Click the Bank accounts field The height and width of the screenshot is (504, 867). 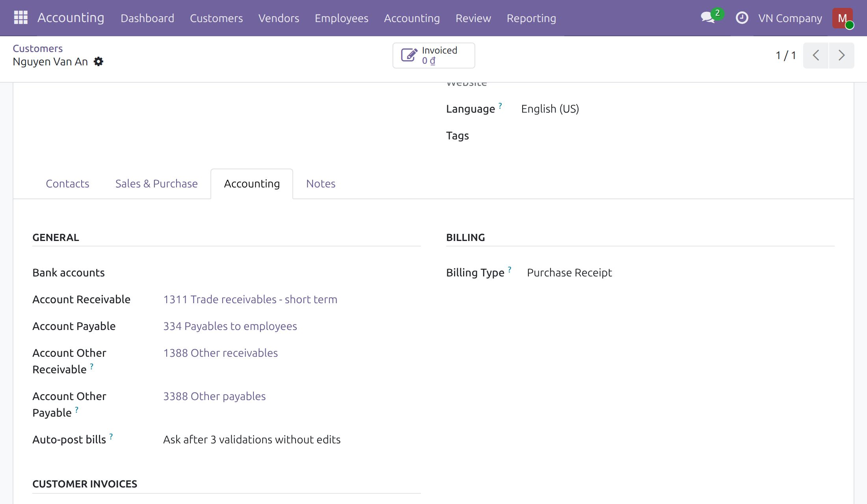tap(69, 273)
